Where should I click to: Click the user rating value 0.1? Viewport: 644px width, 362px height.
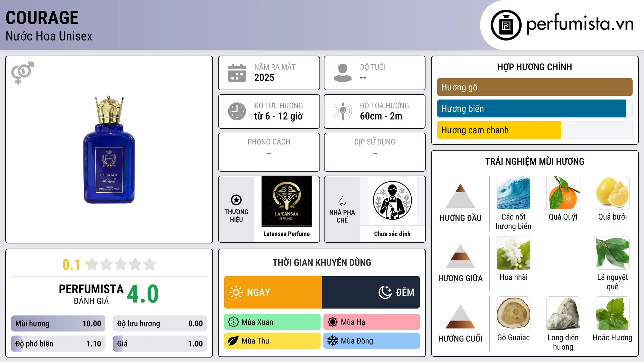71,265
